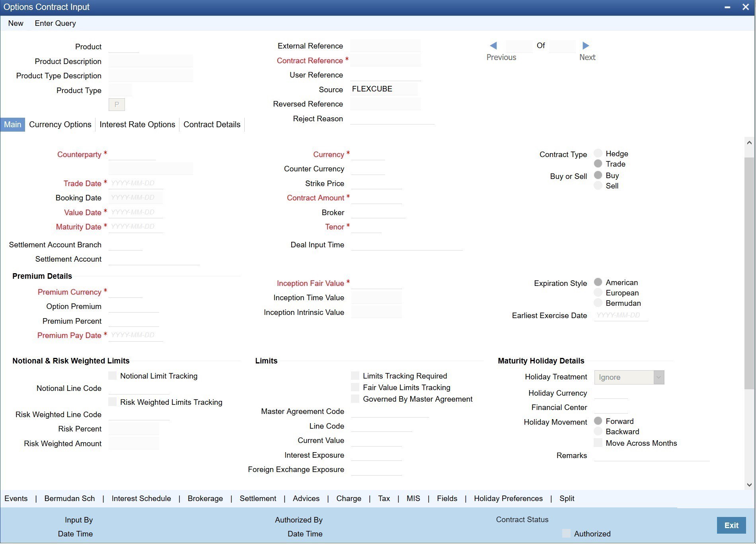The image size is (756, 544).
Task: Click the Inception Fair Value field
Action: pyautogui.click(x=376, y=283)
